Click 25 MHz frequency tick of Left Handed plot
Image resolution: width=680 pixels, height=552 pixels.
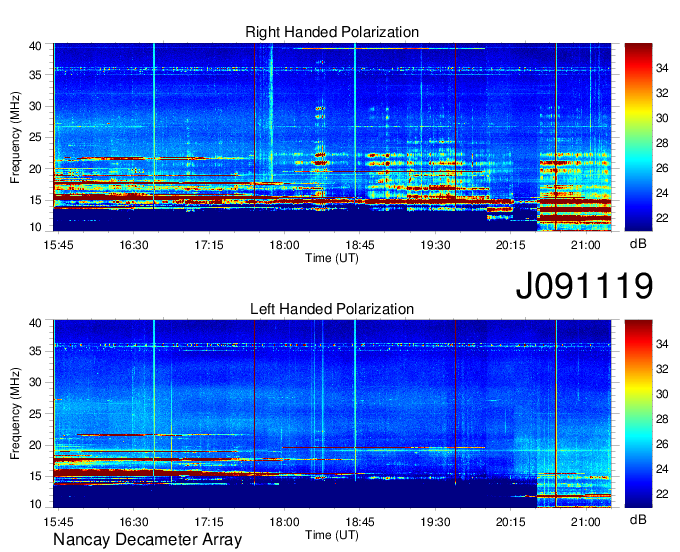click(35, 414)
